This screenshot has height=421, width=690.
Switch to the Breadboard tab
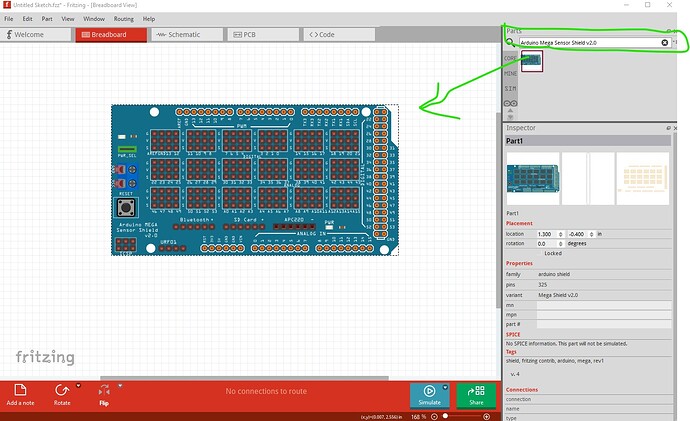(111, 34)
